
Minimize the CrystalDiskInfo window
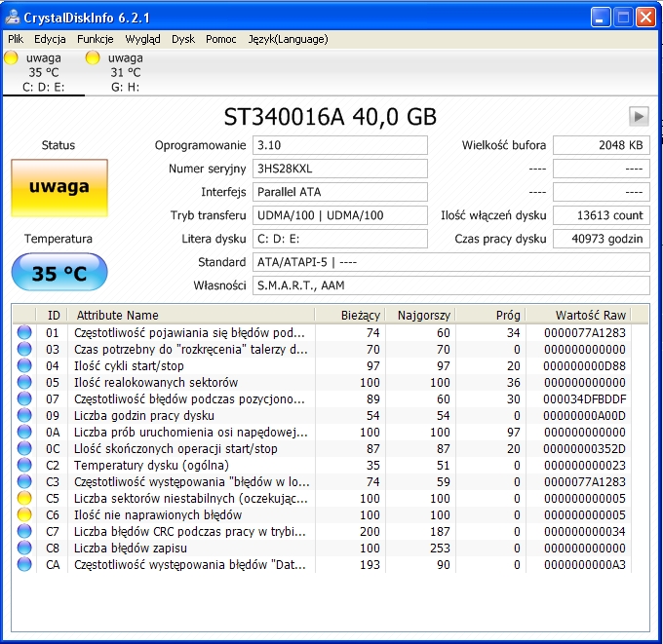coord(601,18)
